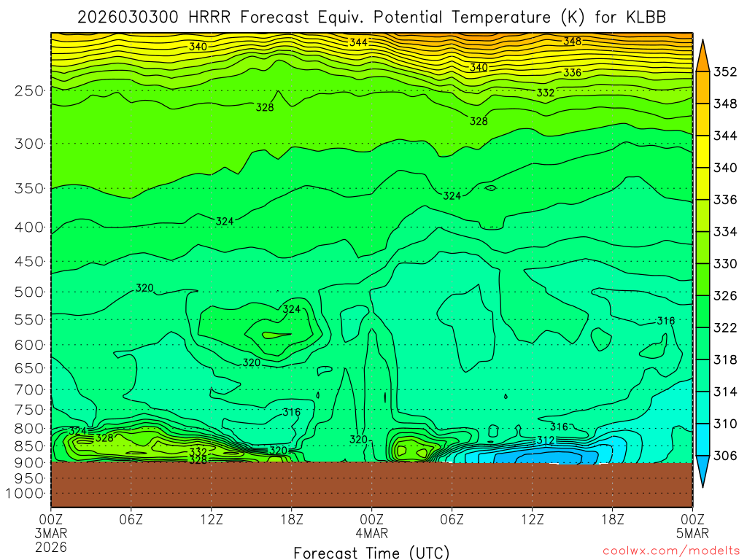Click the colorbar label 322
This screenshot has height=560, width=747.
[x=725, y=327]
